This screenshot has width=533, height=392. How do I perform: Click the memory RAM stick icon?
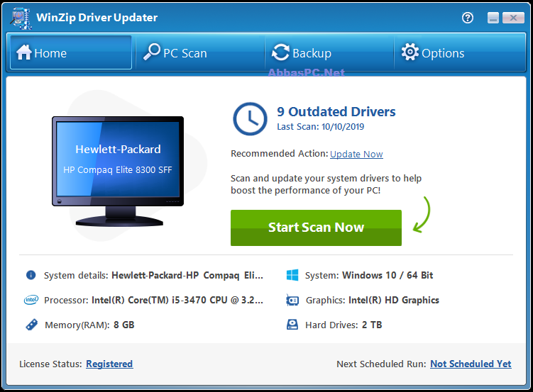32,325
